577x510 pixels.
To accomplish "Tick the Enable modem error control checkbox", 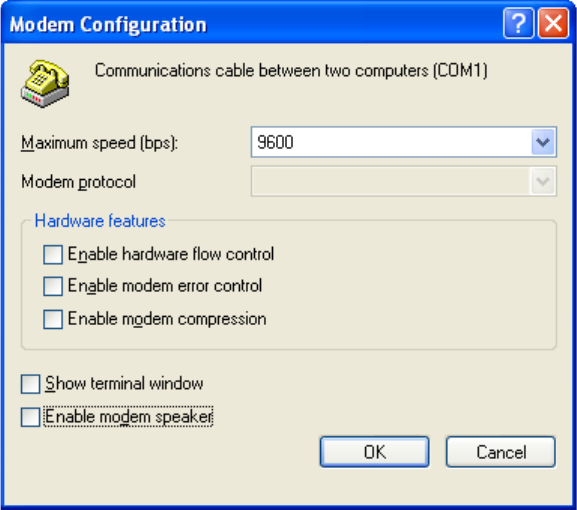I will pyautogui.click(x=53, y=286).
